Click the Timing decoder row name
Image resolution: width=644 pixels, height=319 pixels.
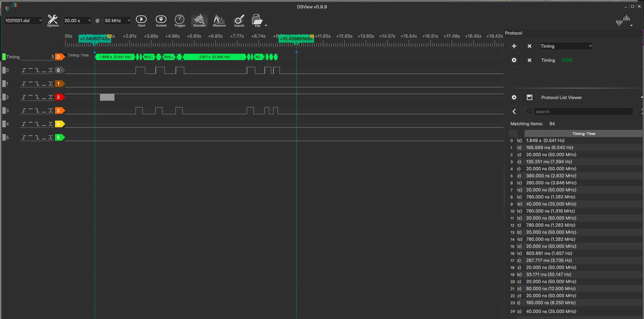[x=548, y=60]
